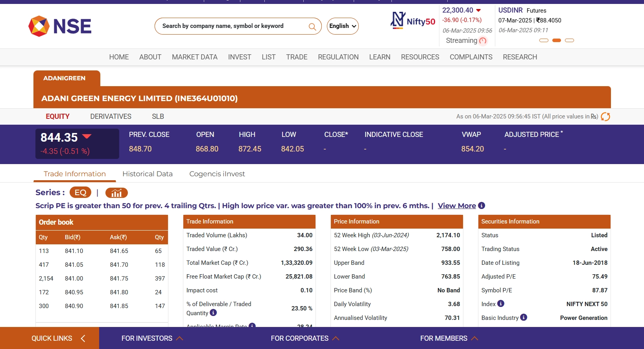Select the EQ series pill
The height and width of the screenshot is (349, 644).
coord(80,192)
